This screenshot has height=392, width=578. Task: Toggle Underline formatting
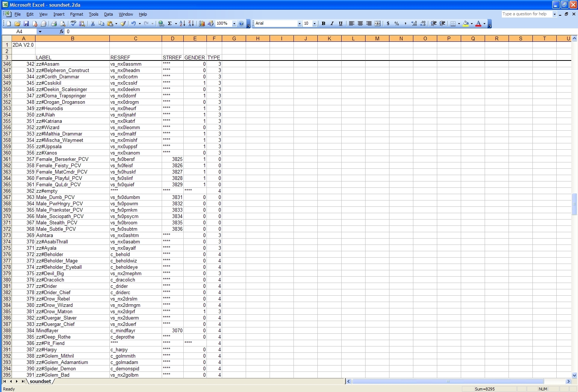341,24
